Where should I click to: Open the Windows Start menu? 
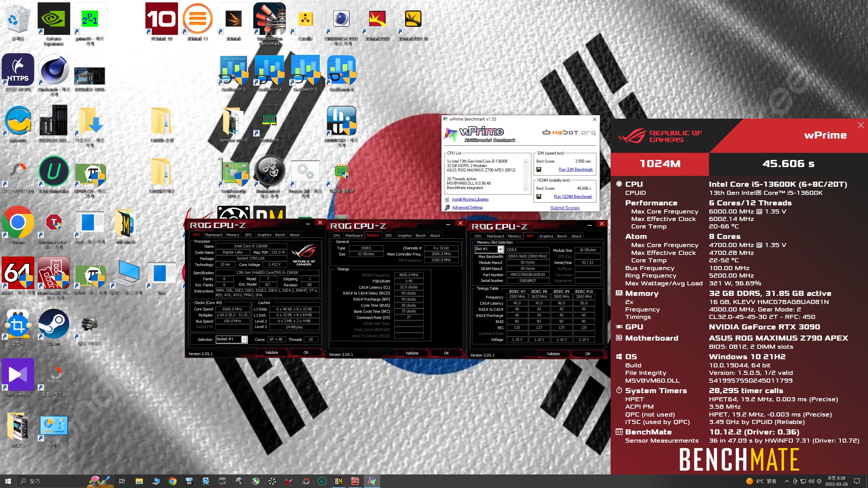[x=8, y=481]
